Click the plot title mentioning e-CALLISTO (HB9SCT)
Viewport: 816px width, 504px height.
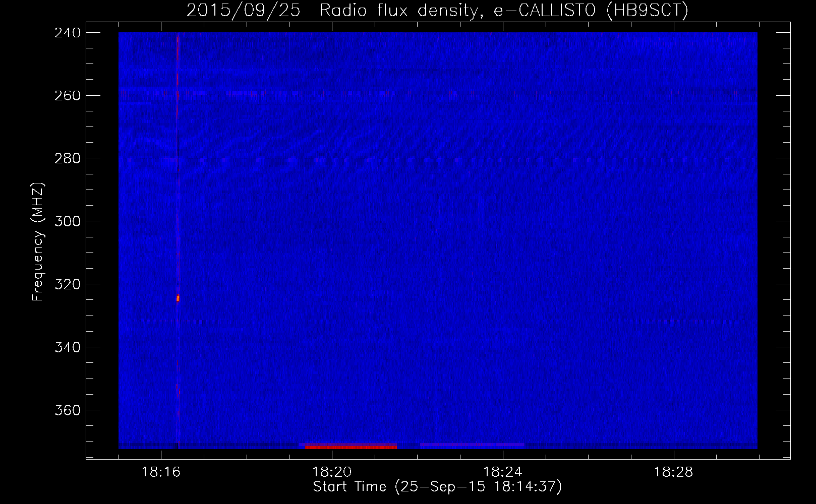tap(437, 10)
